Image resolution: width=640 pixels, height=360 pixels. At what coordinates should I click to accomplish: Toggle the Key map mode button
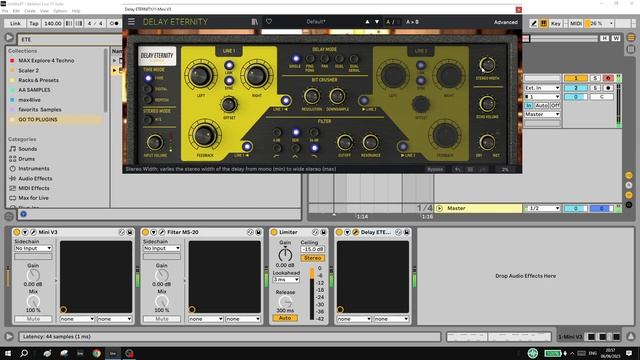pyautogui.click(x=556, y=23)
